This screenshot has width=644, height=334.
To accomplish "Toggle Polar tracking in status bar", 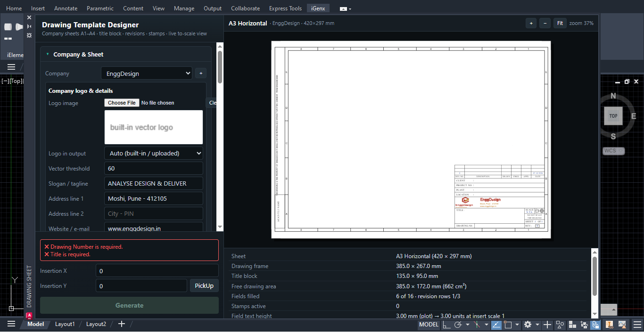I will pyautogui.click(x=458, y=325).
